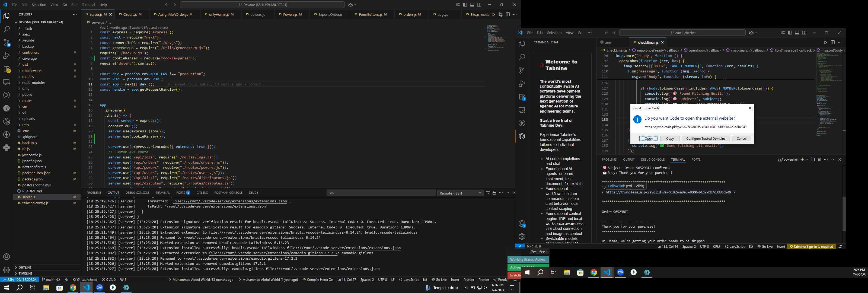Viewport: 868px width, 293px height.
Task: Click notifications bell in email-checker status bar
Action: [x=840, y=246]
